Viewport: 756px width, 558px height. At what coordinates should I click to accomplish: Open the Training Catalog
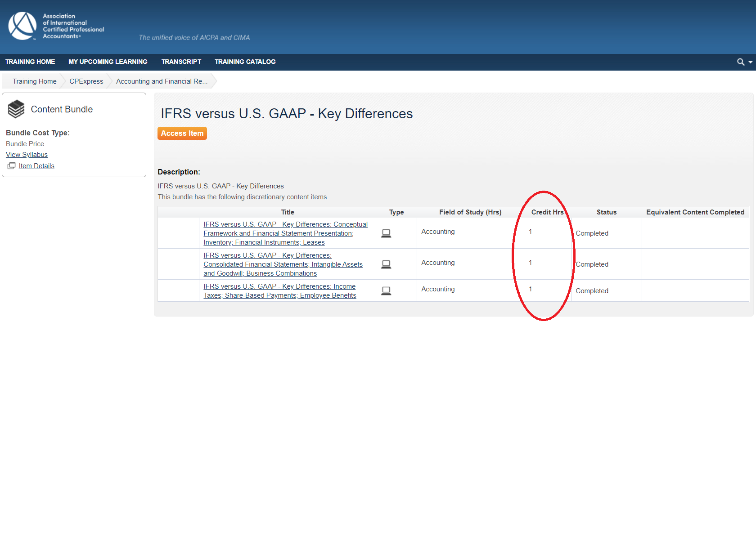click(x=245, y=62)
